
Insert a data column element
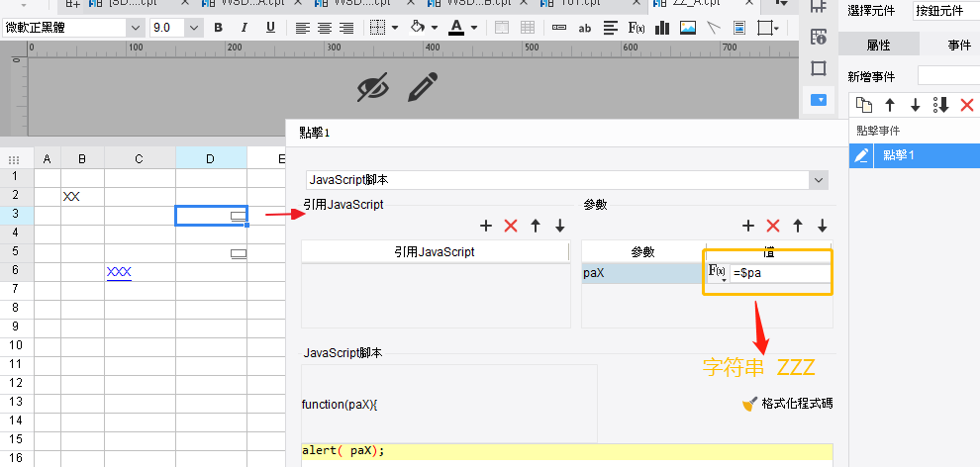(559, 28)
